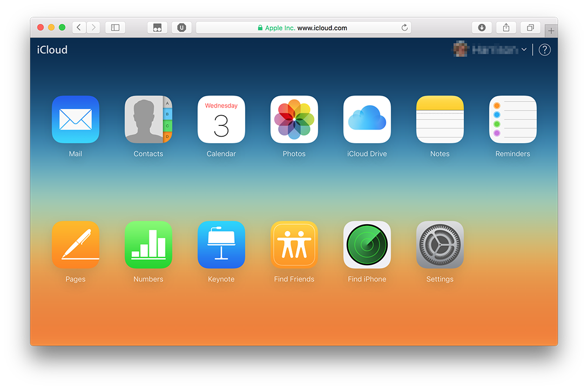The width and height of the screenshot is (588, 389).
Task: Open iCloud Settings gear icon
Action: tap(440, 245)
